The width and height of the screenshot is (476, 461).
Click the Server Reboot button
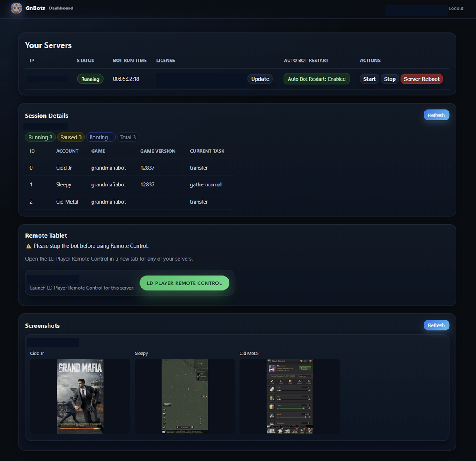[422, 79]
